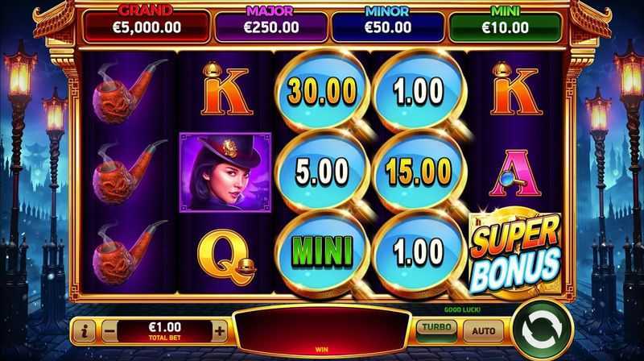Click the Grand jackpot €5,000.00 panel
The width and height of the screenshot is (644, 361).
(x=147, y=26)
